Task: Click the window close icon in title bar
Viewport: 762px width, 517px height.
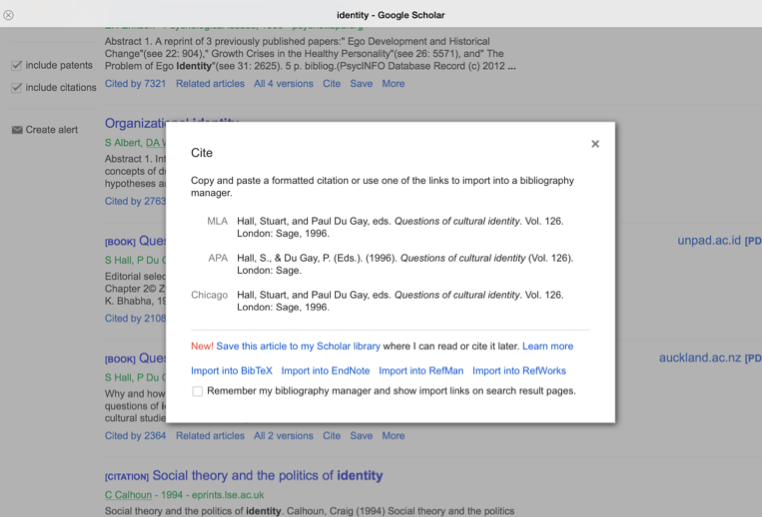Action: 9,15
